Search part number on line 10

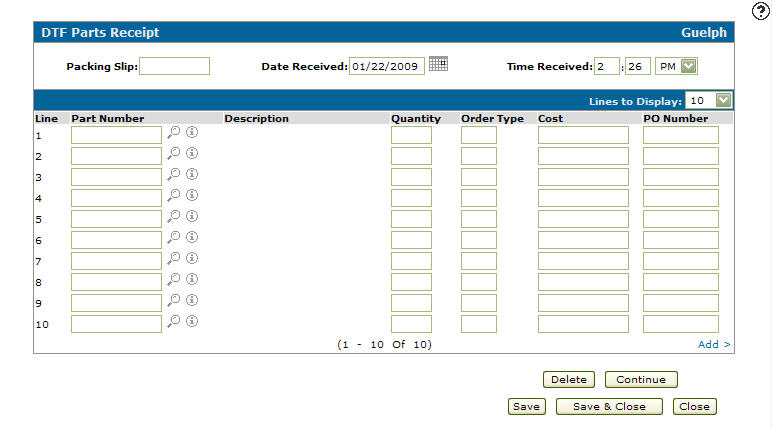173,322
